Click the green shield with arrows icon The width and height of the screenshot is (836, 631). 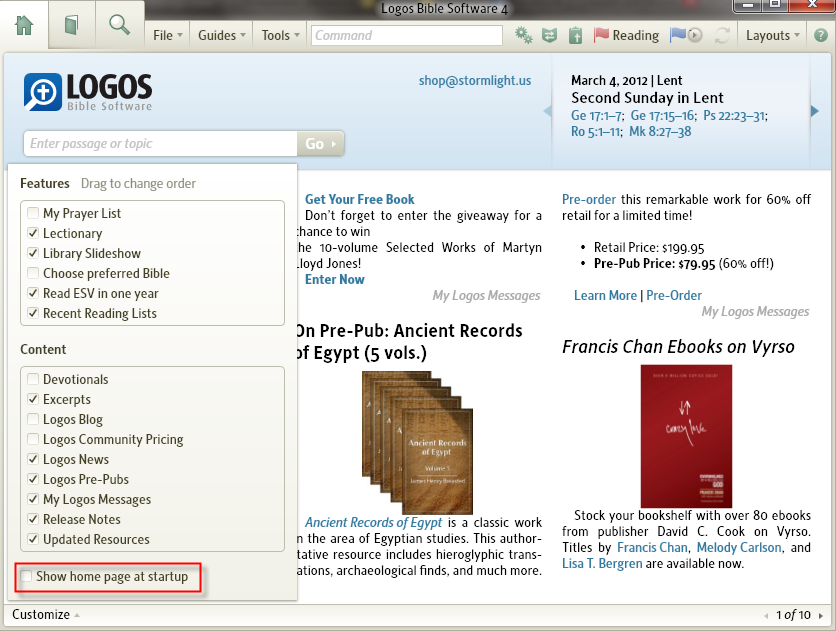tap(549, 36)
